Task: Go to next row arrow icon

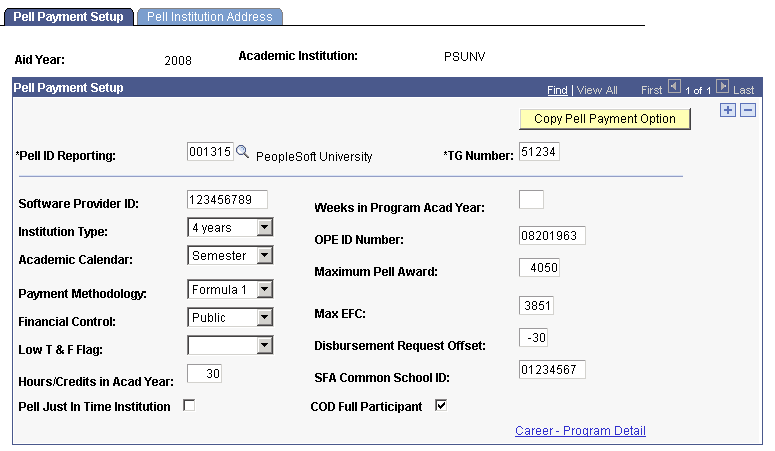Action: [723, 88]
